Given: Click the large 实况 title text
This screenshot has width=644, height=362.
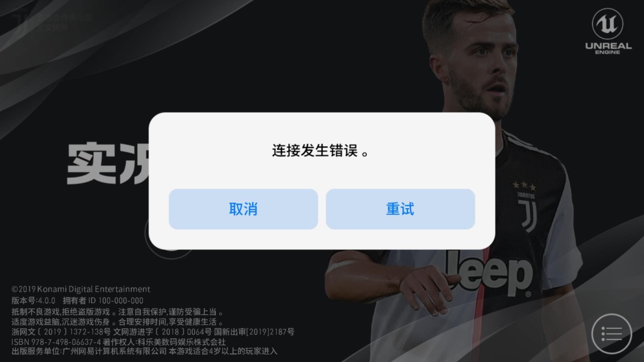Looking at the screenshot, I should coord(108,163).
